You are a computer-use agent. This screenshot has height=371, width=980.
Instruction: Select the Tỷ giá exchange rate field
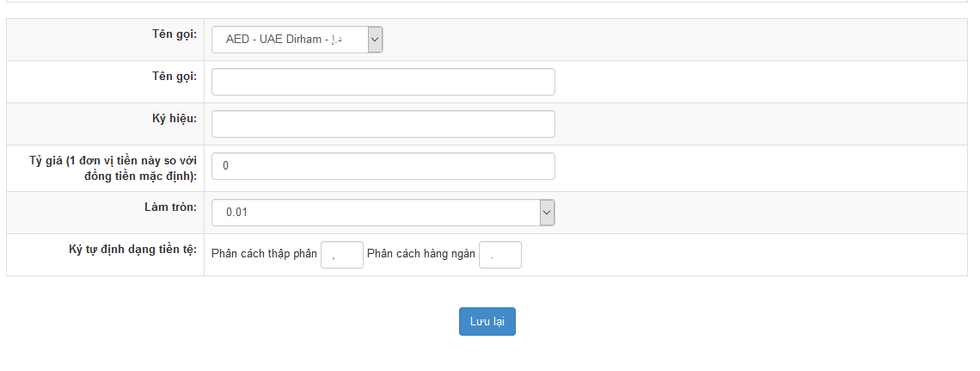[x=383, y=166]
